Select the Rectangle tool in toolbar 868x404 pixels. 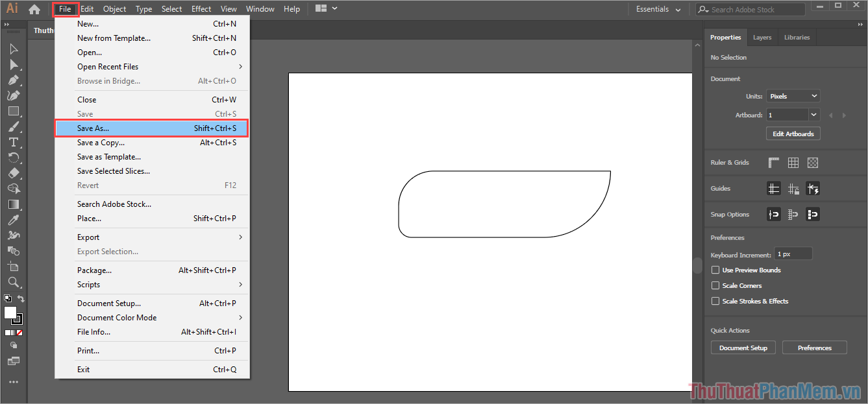(x=13, y=111)
